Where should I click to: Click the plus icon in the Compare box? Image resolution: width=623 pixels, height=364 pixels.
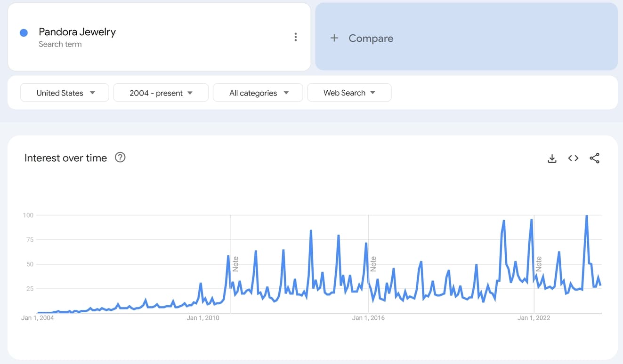pyautogui.click(x=334, y=38)
